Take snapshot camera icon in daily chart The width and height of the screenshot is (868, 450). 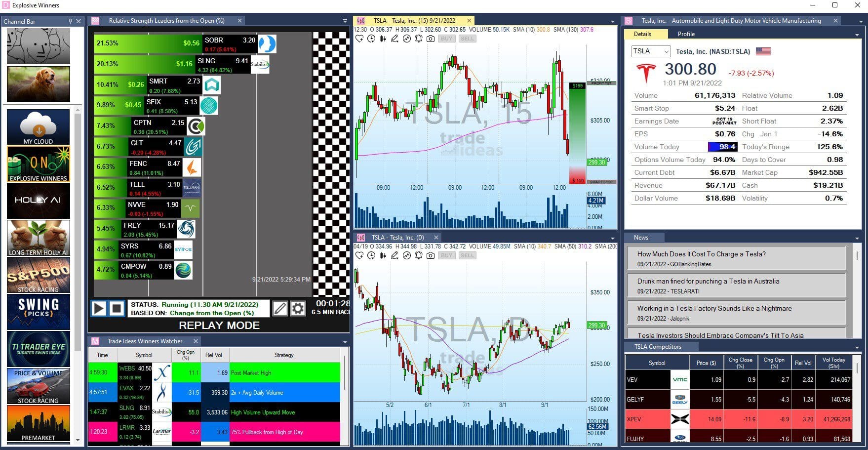click(x=431, y=255)
